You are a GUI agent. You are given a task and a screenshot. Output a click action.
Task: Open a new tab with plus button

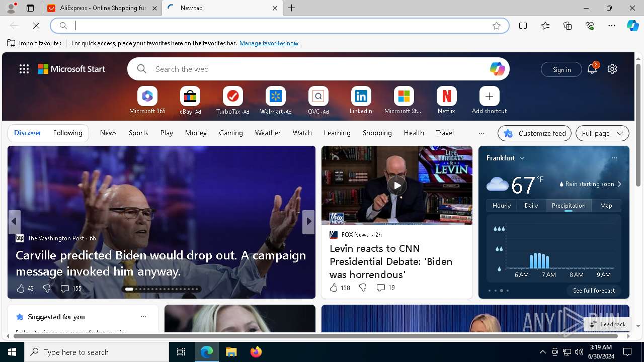click(x=292, y=8)
